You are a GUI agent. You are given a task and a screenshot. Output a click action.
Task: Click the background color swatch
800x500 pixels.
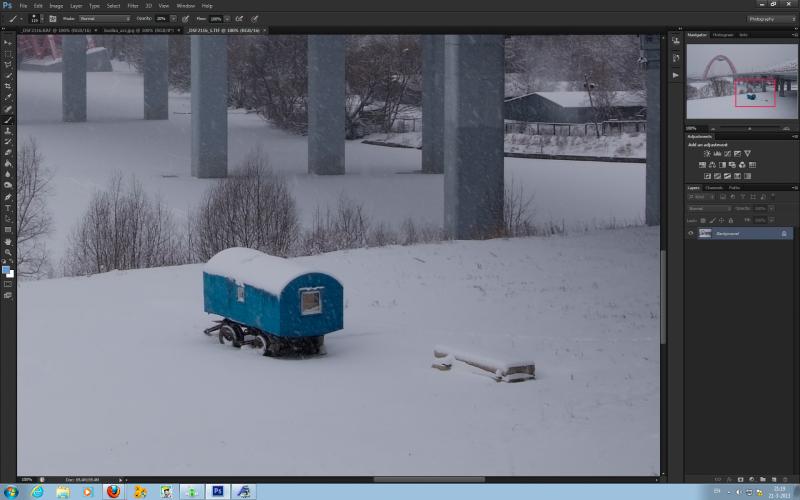(x=11, y=274)
